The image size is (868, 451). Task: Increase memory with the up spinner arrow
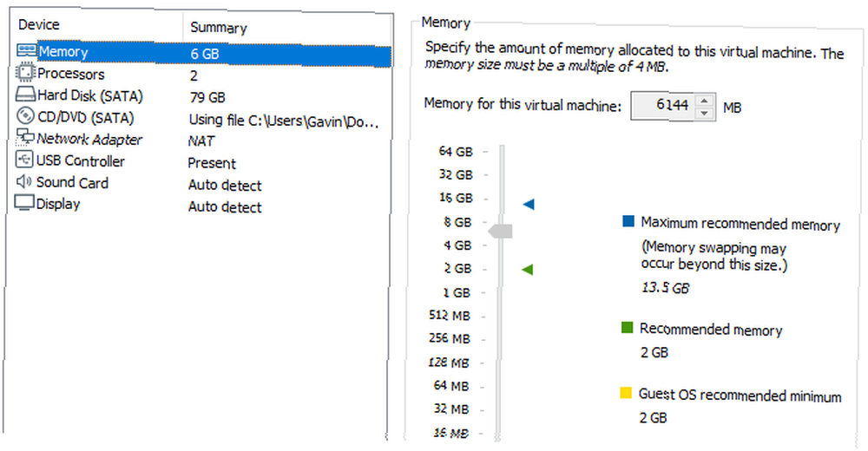(x=704, y=101)
